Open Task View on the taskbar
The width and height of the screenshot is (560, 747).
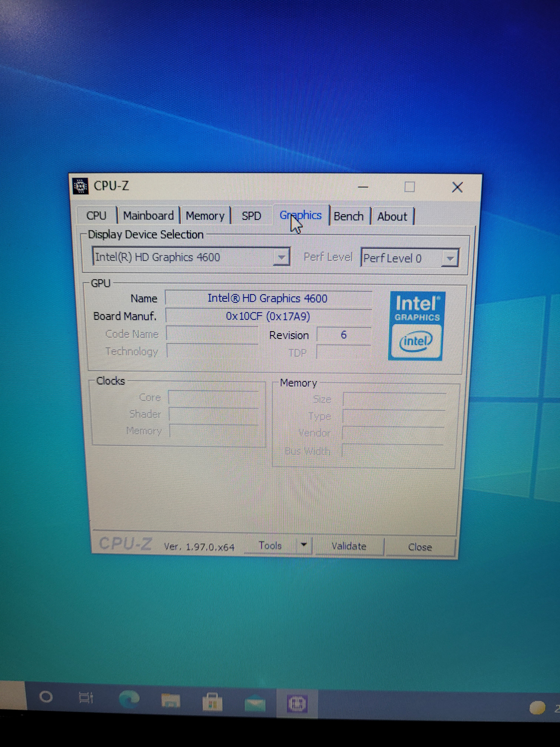pyautogui.click(x=86, y=698)
